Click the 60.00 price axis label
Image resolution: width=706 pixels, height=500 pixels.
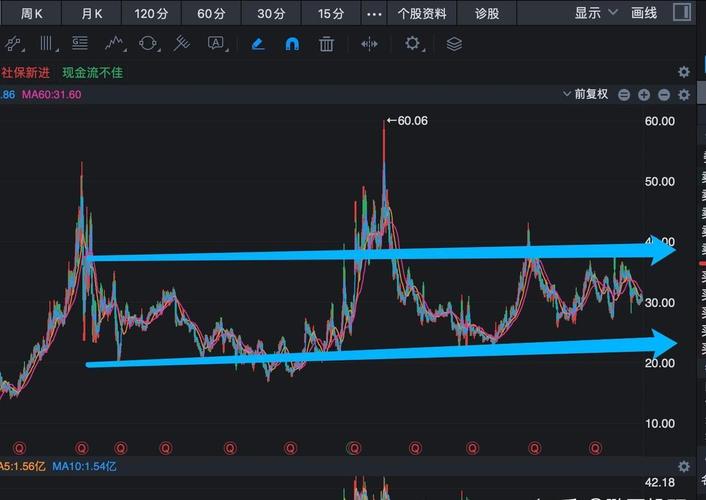[x=660, y=121]
